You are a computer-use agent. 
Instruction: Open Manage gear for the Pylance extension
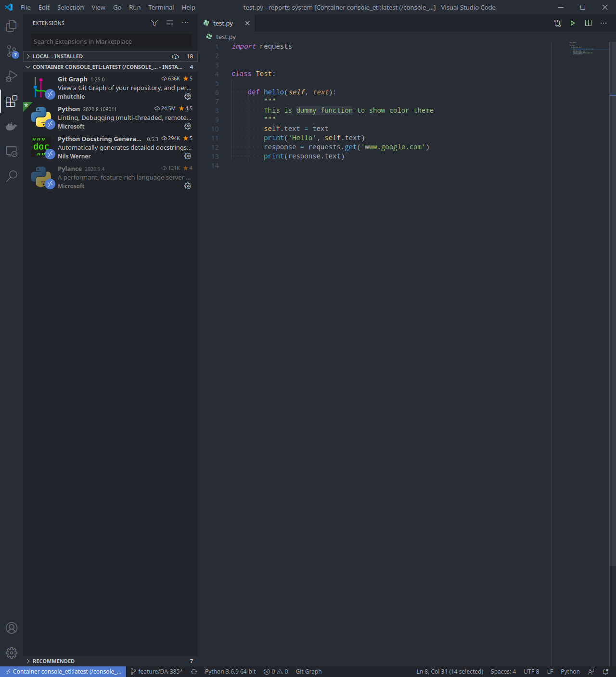tap(188, 186)
